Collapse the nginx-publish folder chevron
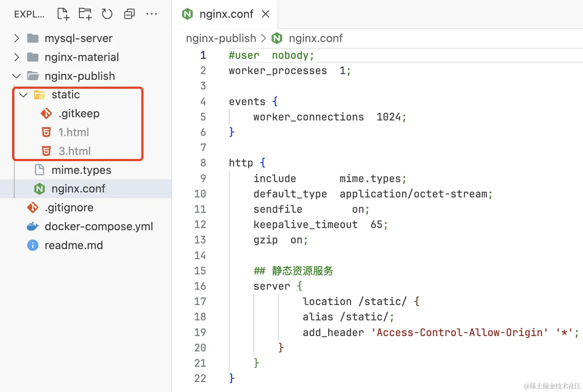This screenshot has width=583, height=392. click(x=16, y=76)
